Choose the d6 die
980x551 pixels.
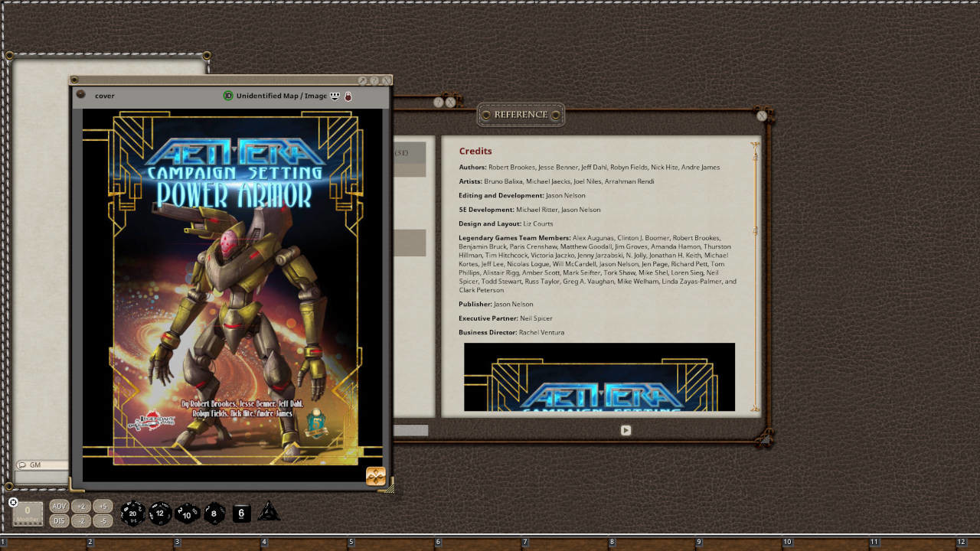[241, 513]
